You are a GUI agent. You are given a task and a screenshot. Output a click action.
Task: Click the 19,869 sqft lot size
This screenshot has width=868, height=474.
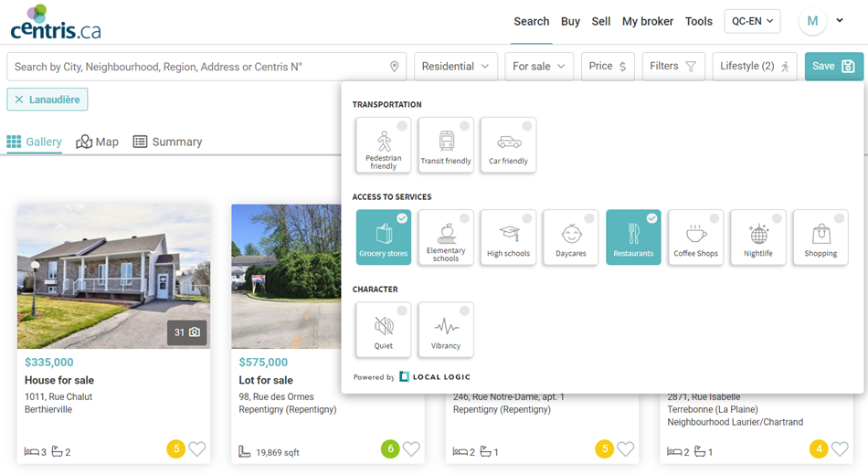(278, 452)
